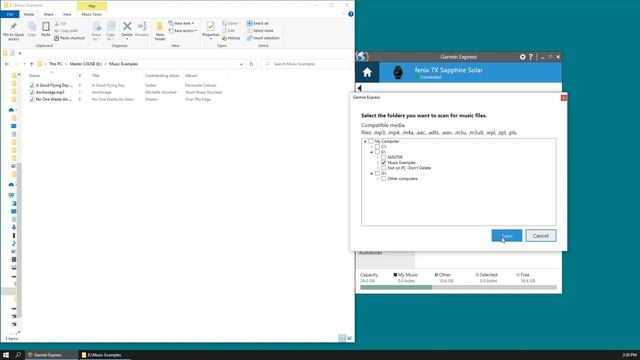The height and width of the screenshot is (360, 640).
Task: Refresh the Explorer address bar
Action: [x=251, y=64]
